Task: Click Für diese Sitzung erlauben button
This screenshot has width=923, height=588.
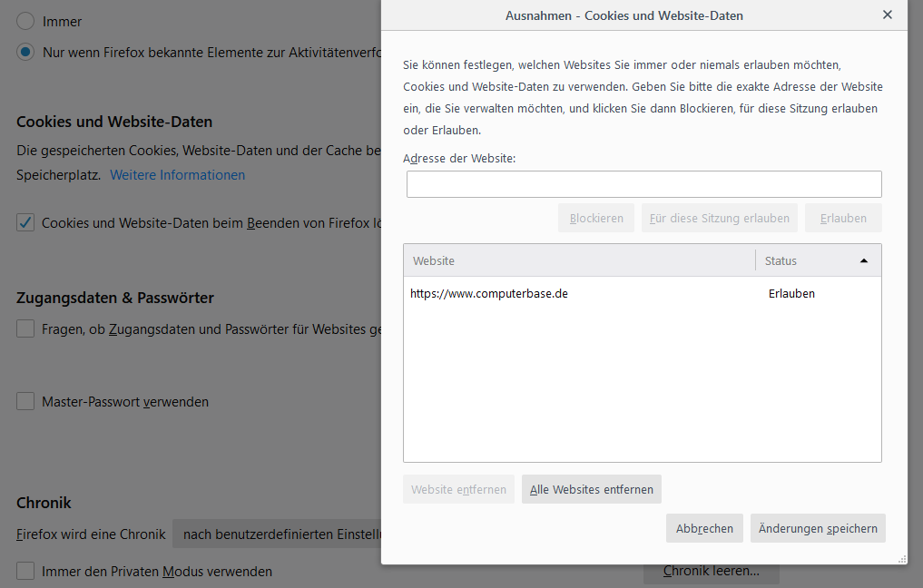Action: coord(720,219)
